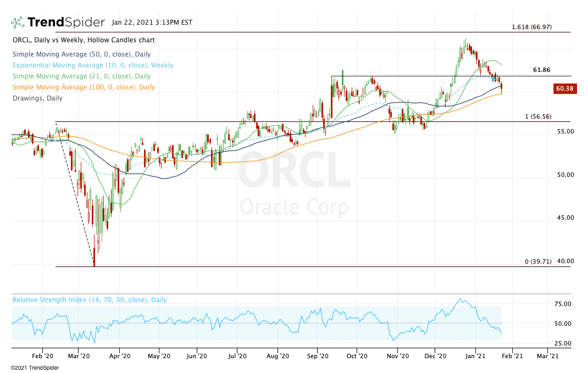The height and width of the screenshot is (373, 588).
Task: Click the RSI 50.00 axis label
Action: click(563, 324)
